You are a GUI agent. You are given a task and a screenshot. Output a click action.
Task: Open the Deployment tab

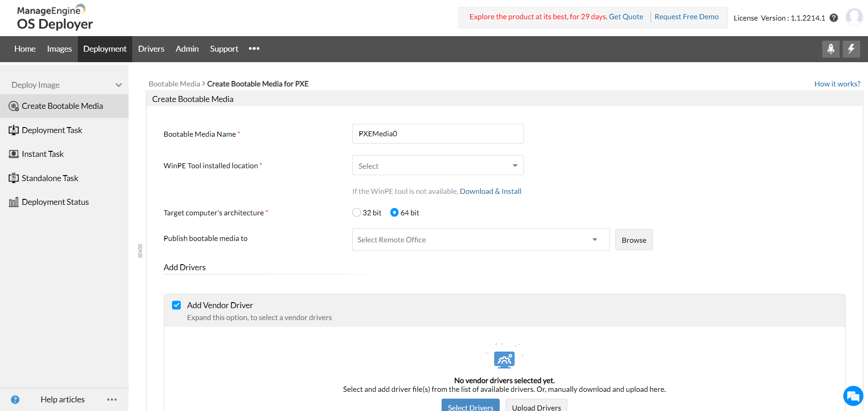click(105, 49)
